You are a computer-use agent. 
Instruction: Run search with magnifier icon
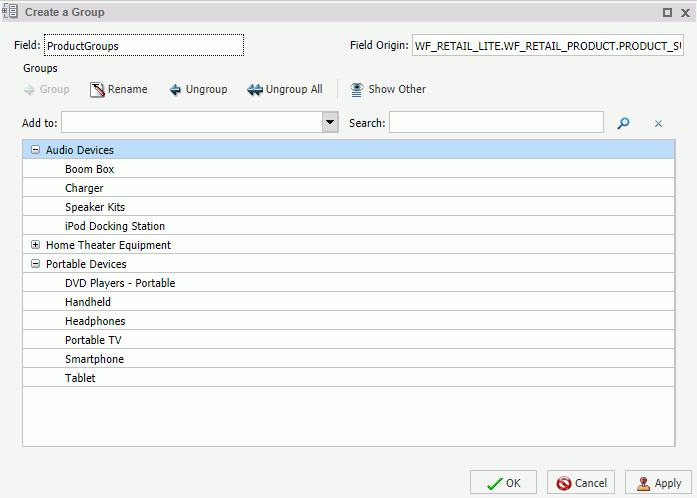623,123
